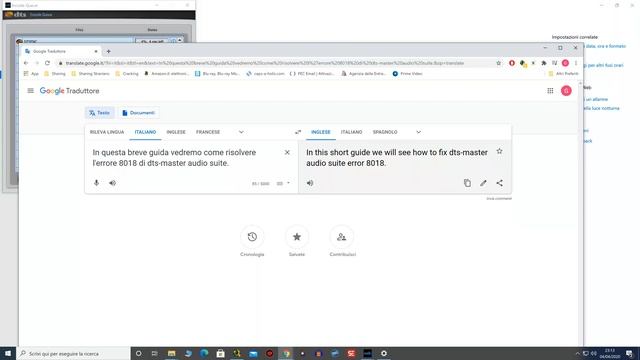
Task: Click Impostazioni correlate heading in Settings window
Action: 575,37
